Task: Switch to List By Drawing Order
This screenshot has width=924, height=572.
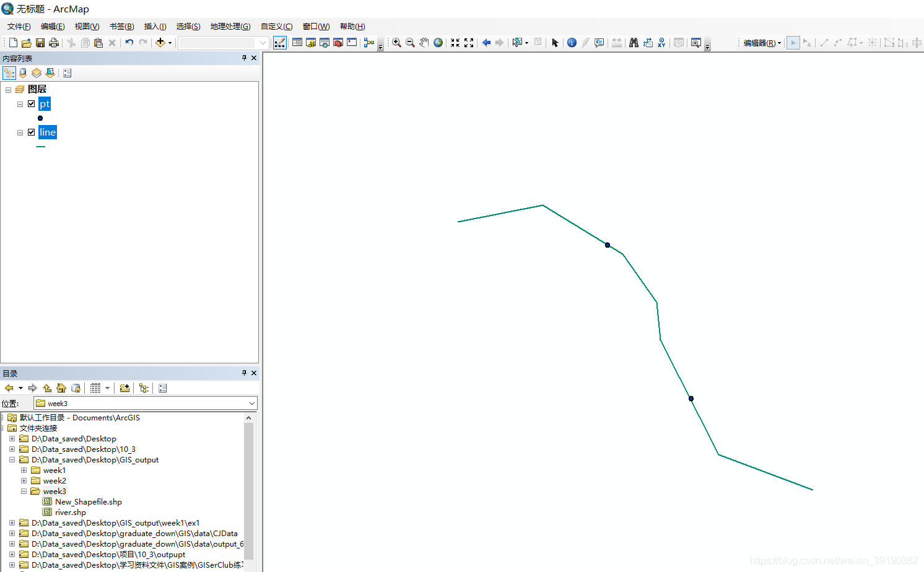Action: tap(9, 73)
